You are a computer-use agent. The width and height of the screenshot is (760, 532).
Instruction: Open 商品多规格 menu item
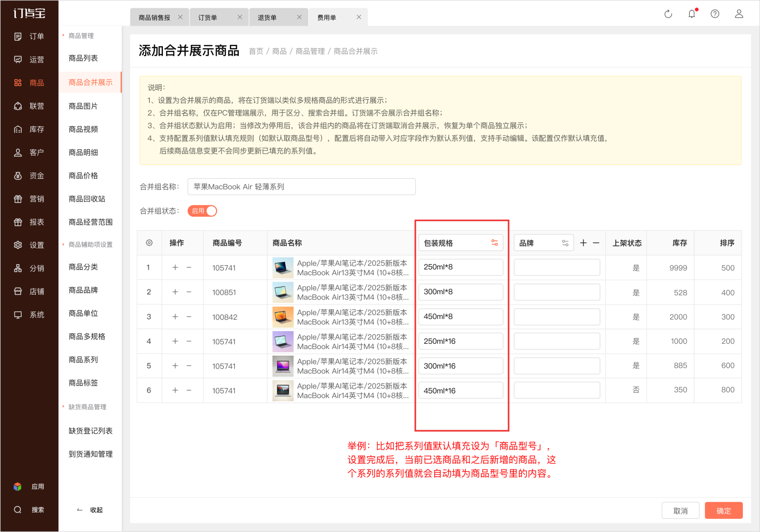point(87,337)
